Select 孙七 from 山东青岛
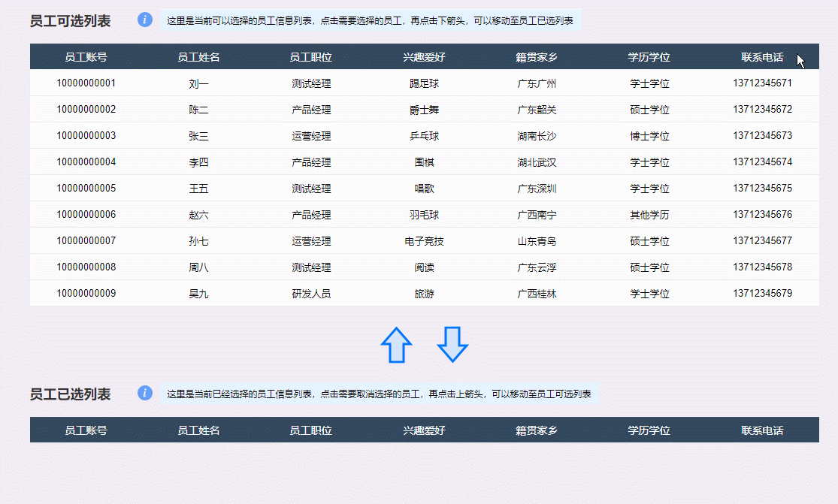This screenshot has height=504, width=838. point(199,240)
